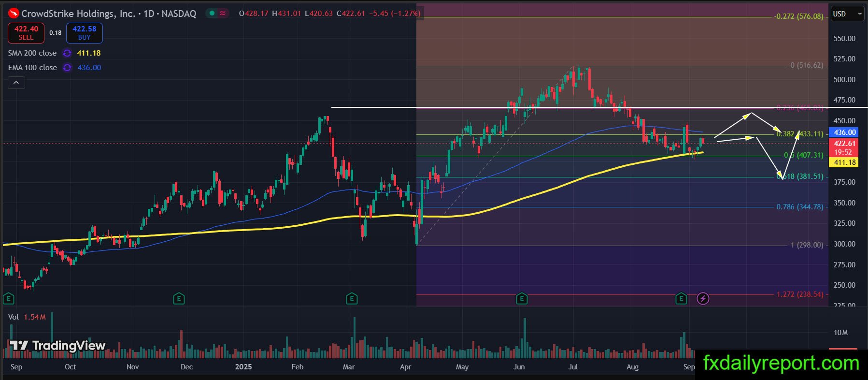Screen dimensions: 868x380
Task: Click the blue 436.00 price axis tag
Action: [843, 132]
